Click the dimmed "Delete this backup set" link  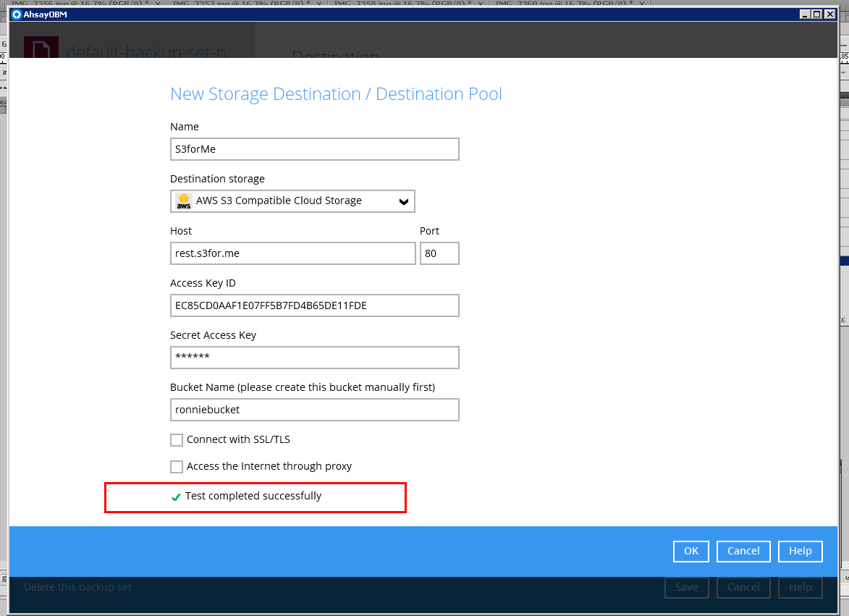(x=78, y=587)
